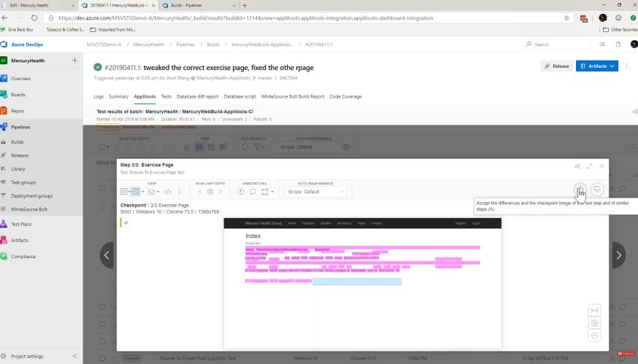Tick the select-all checkbox in dimmed toolbar
The height and width of the screenshot is (364, 638).
(102, 147)
